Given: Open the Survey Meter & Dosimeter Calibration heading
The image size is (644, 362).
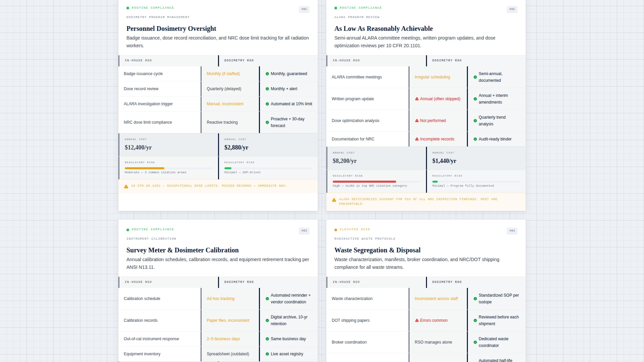Looking at the screenshot, I should pos(182,250).
